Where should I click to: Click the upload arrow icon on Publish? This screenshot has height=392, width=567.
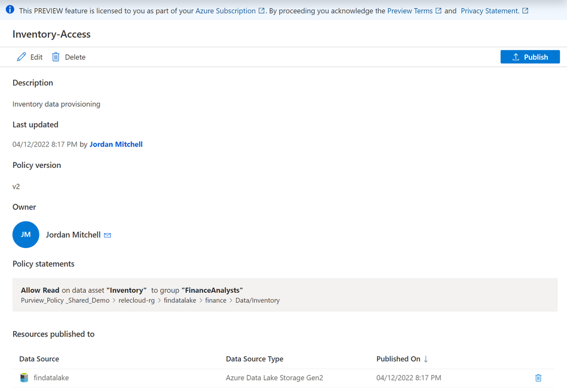coord(516,57)
